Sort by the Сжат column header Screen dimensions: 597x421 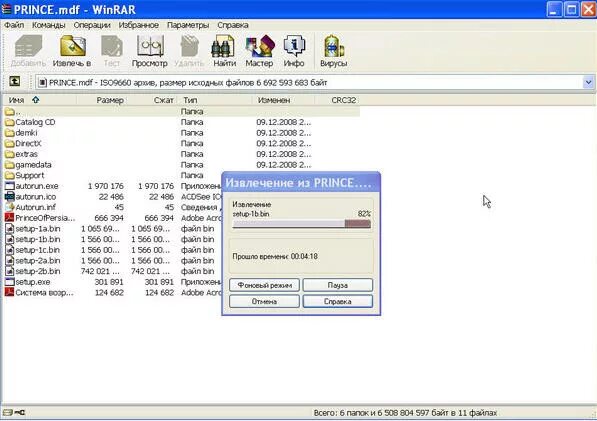(152, 100)
